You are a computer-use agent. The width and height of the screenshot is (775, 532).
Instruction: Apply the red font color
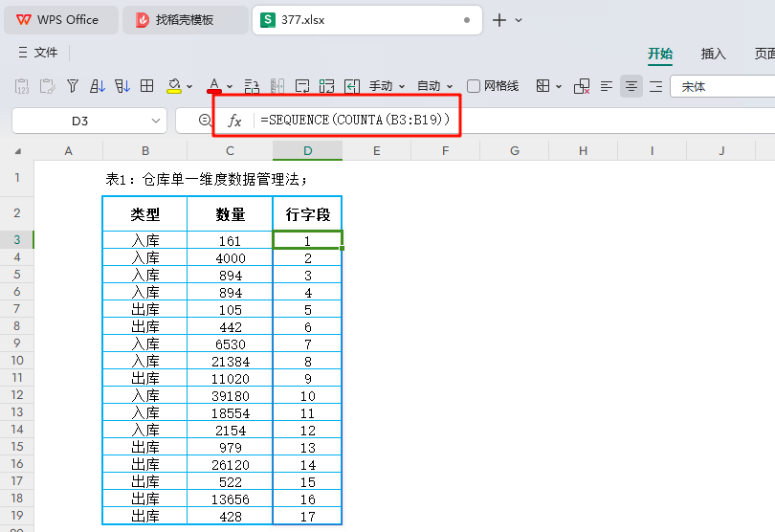[214, 86]
